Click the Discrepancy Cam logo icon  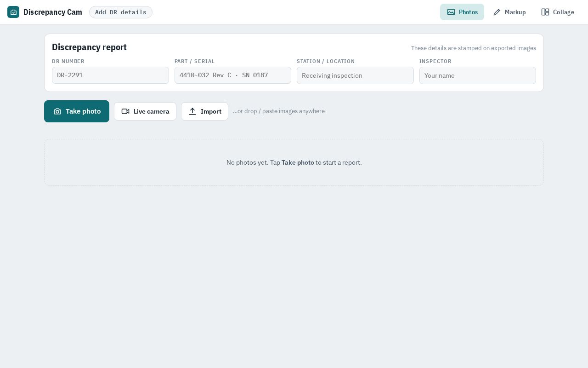point(13,12)
